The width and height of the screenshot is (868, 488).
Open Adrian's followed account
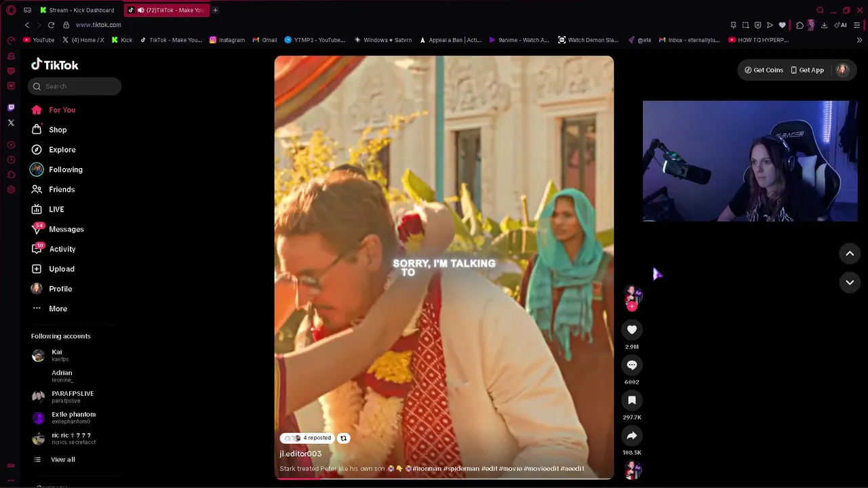click(52, 376)
